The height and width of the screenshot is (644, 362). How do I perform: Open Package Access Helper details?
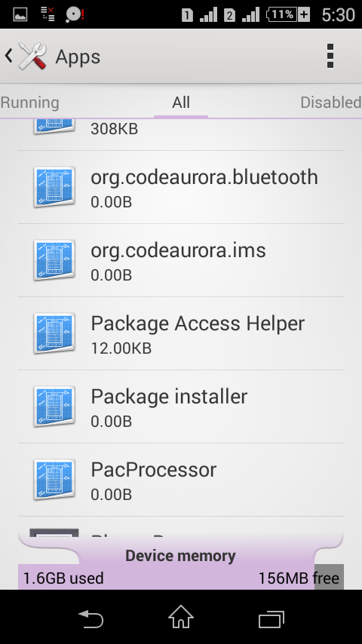coord(181,333)
